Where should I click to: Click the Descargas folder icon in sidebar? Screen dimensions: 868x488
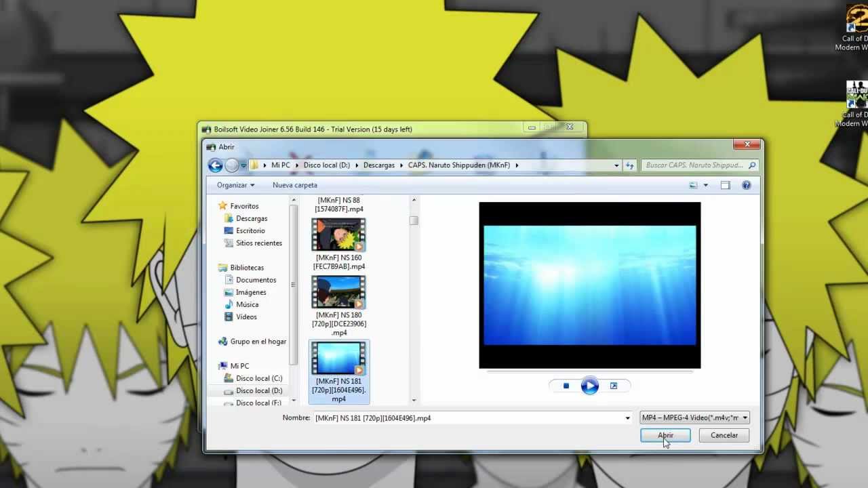point(229,218)
